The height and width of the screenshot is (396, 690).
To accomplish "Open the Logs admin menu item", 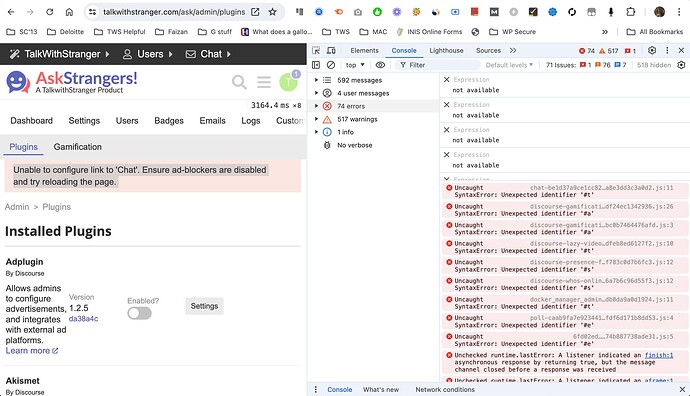I will [x=251, y=121].
